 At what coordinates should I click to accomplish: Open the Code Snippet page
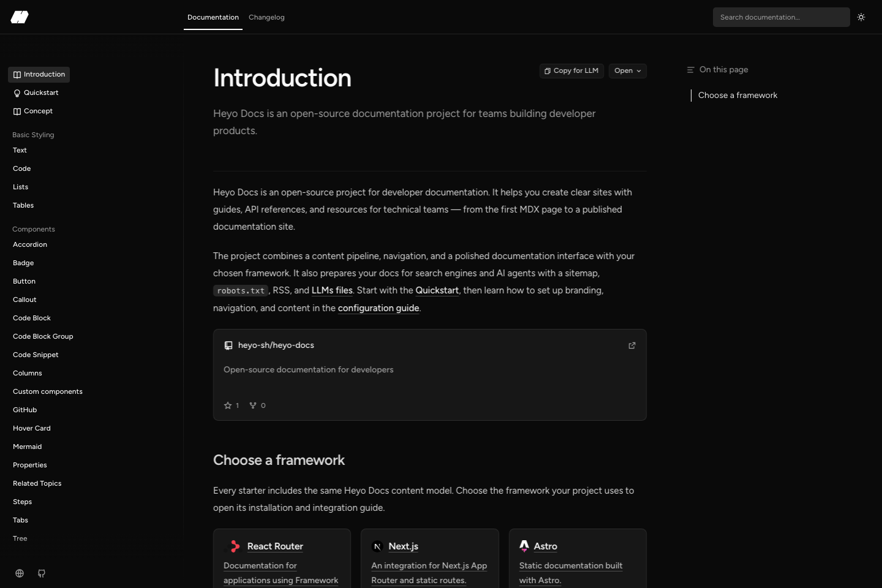36,355
